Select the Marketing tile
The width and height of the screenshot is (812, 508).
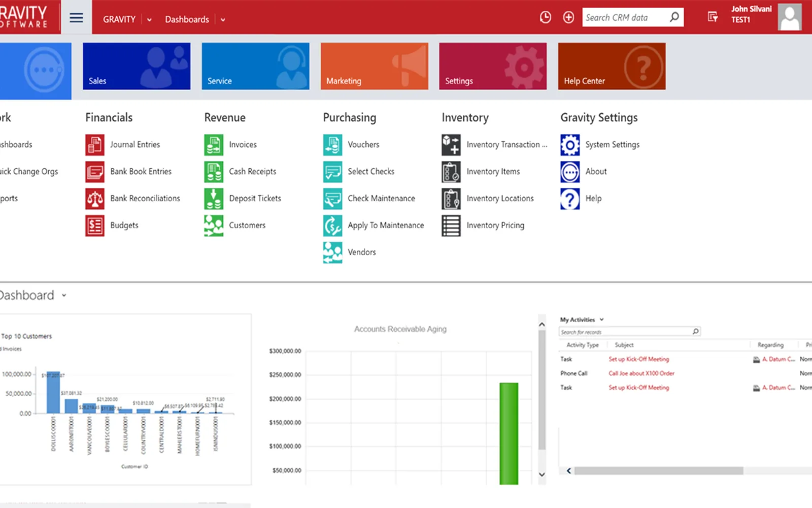tap(375, 66)
